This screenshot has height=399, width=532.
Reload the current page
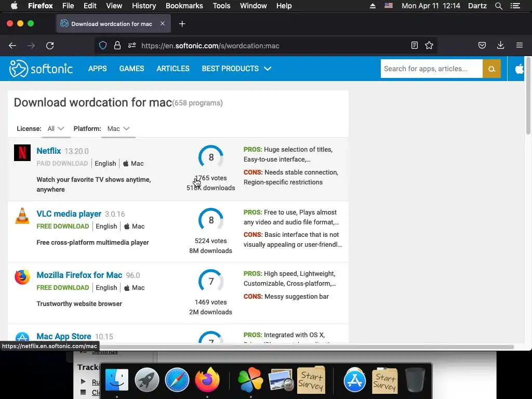click(50, 46)
